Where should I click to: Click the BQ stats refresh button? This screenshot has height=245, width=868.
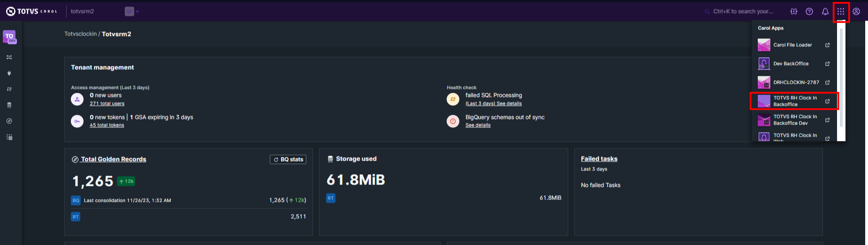point(288,160)
